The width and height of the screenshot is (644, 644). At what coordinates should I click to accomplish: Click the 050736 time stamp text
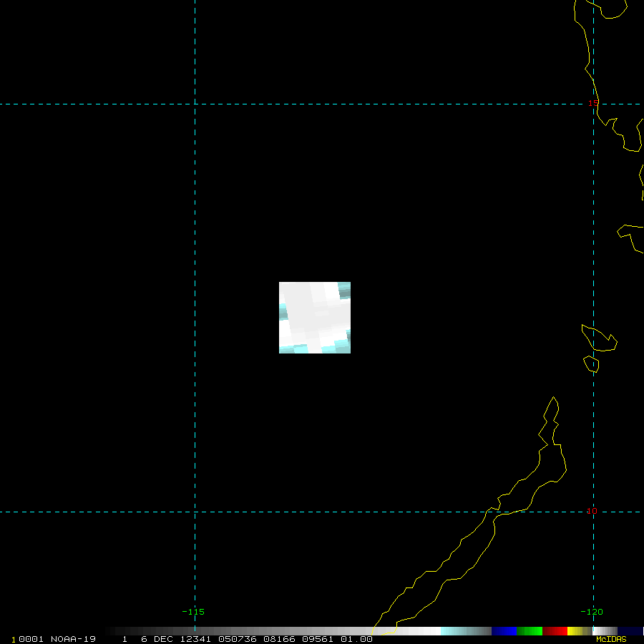tap(239, 640)
